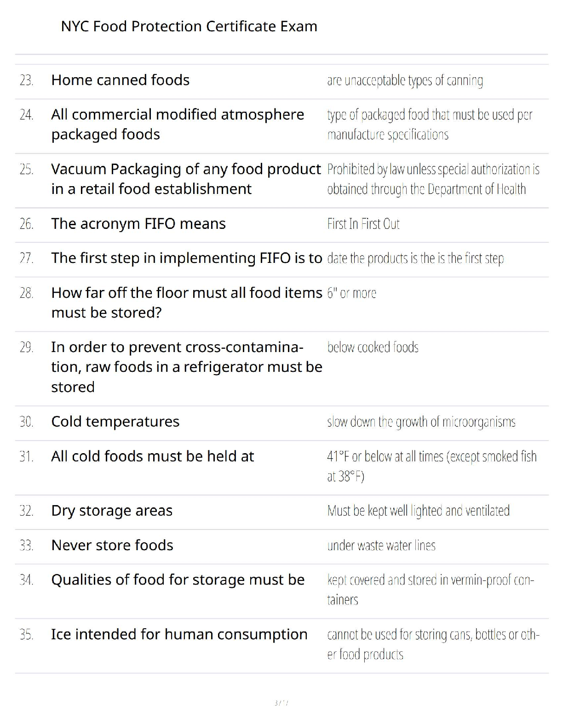Image resolution: width=563 pixels, height=728 pixels.
Task: Click 'slow down the growth of microorganisms'
Action: [x=421, y=422]
